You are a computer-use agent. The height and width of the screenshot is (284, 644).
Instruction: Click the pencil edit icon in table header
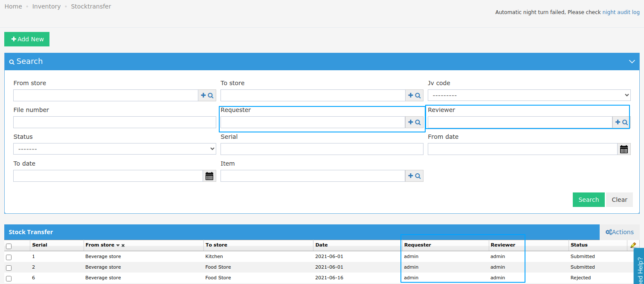[633, 245]
